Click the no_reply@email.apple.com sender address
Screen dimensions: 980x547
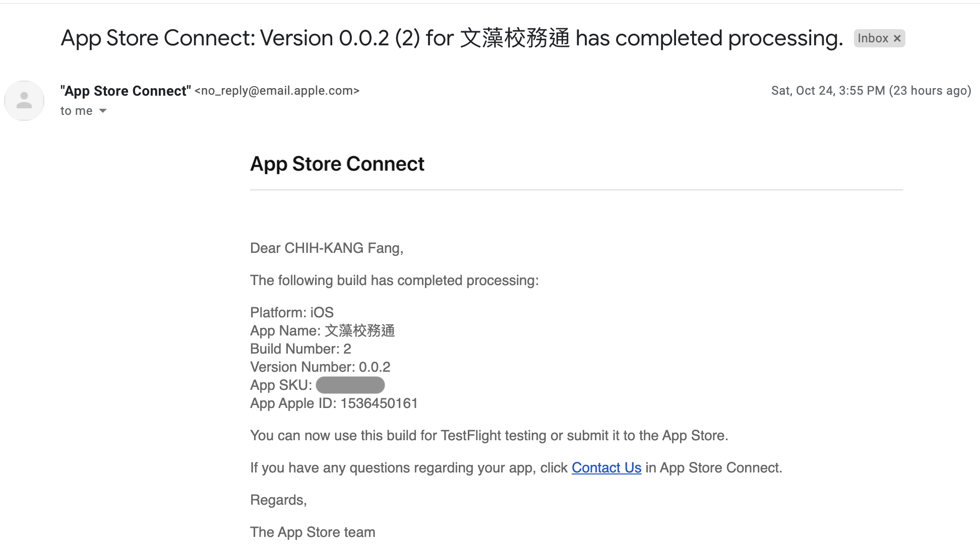click(277, 91)
